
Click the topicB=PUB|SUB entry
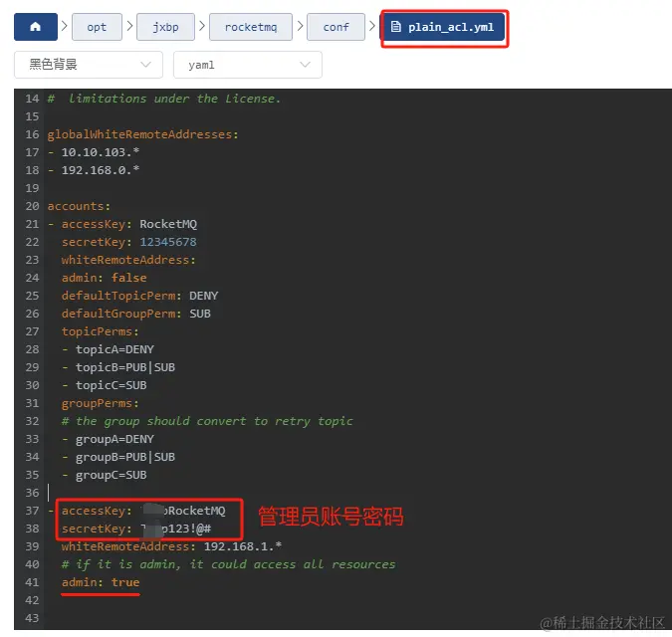coord(125,367)
